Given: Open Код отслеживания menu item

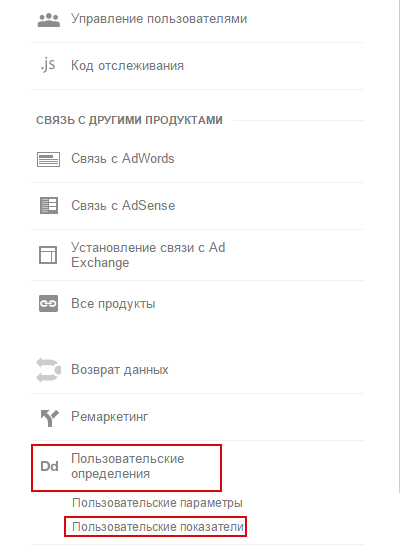Looking at the screenshot, I should pos(127,66).
